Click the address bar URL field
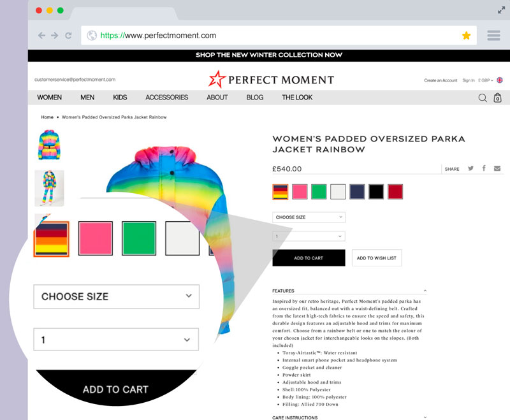 [x=279, y=36]
